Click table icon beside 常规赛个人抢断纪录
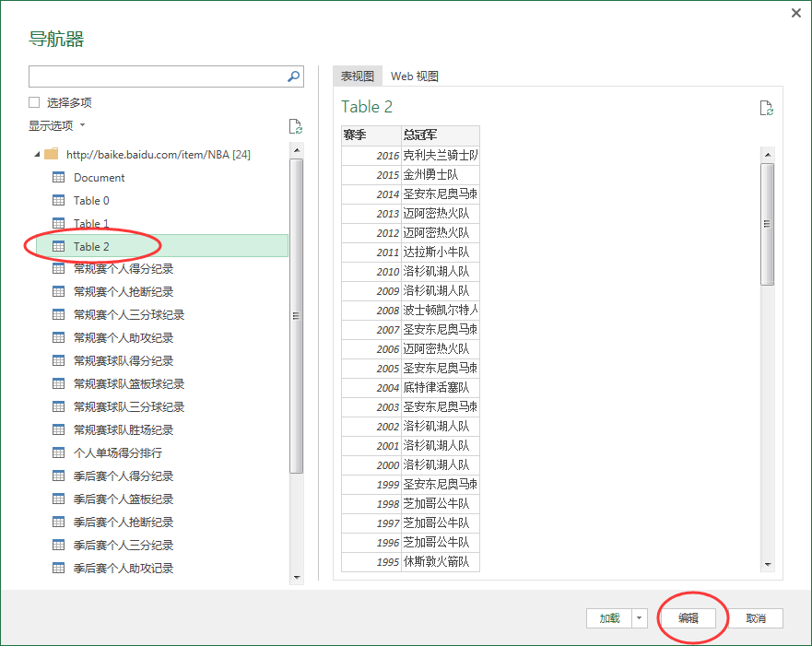Screen dimensions: 812x646 [58, 291]
